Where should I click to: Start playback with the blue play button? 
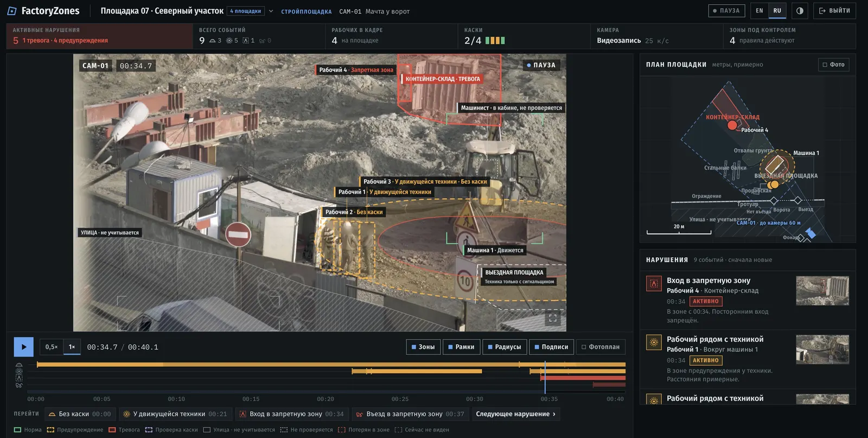pyautogui.click(x=23, y=347)
